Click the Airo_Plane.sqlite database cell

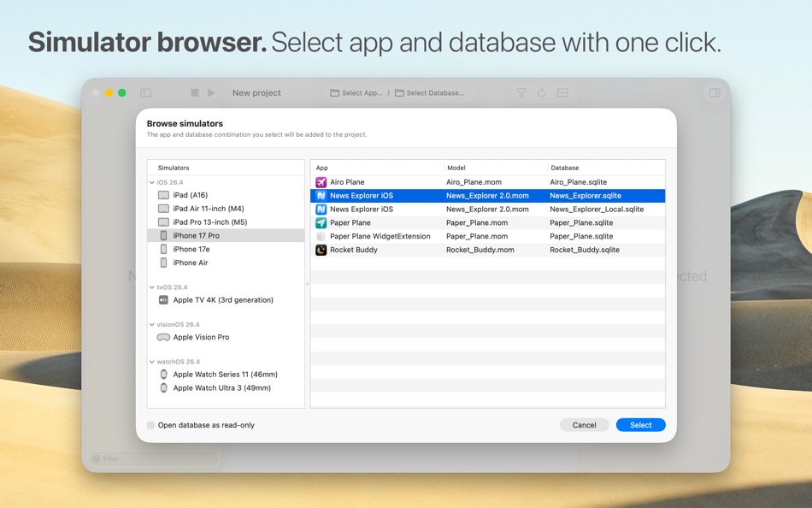pos(578,182)
